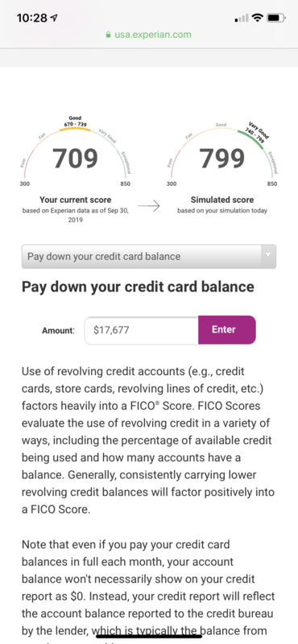Tap the 10:28 clock in status bar
The height and width of the screenshot is (644, 298).
tap(31, 18)
